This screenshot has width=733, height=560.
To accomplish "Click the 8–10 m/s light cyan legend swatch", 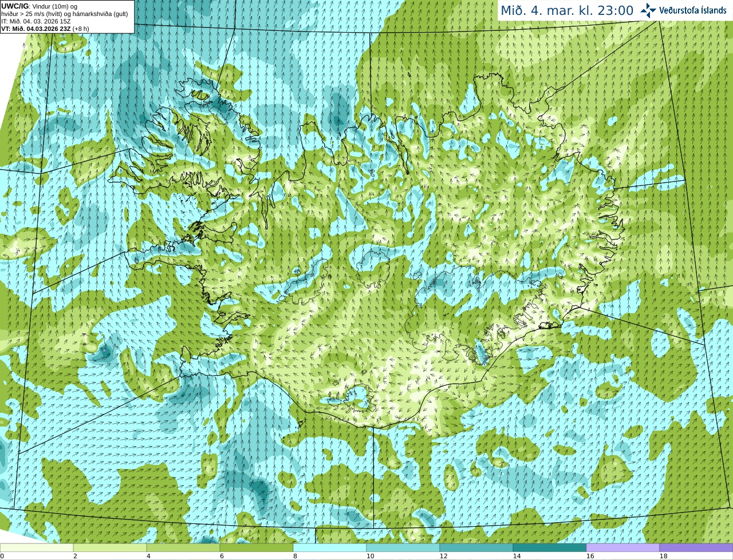I will tap(330, 547).
